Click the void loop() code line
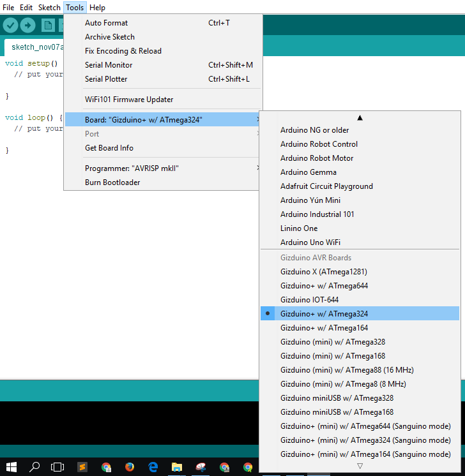 pyautogui.click(x=33, y=117)
